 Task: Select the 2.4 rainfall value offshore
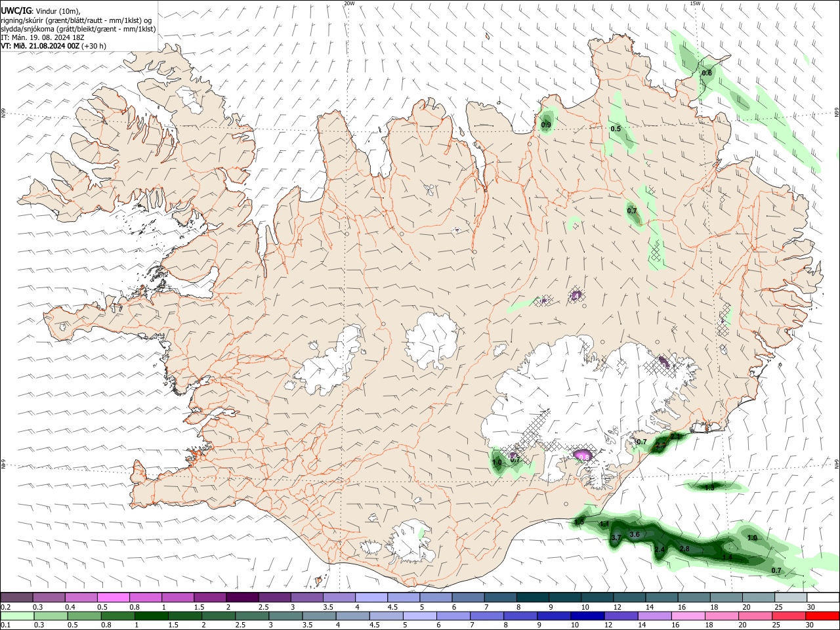[x=660, y=549]
